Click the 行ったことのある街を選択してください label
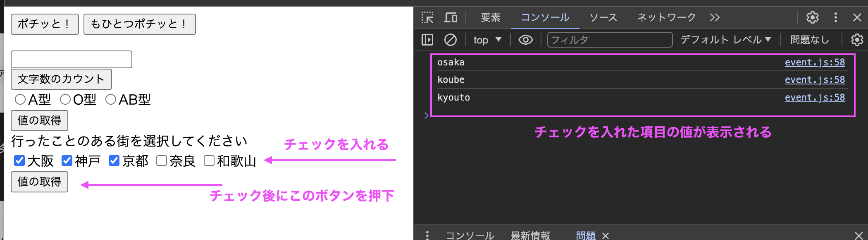The image size is (868, 240). [x=129, y=141]
